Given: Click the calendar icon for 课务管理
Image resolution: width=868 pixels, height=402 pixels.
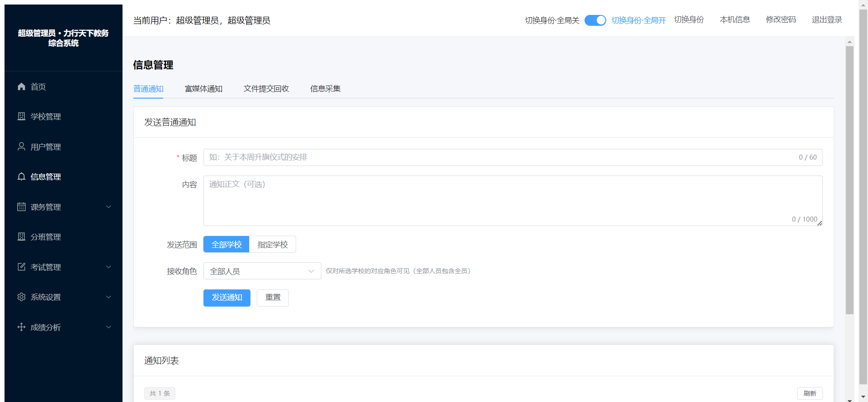Looking at the screenshot, I should [21, 207].
